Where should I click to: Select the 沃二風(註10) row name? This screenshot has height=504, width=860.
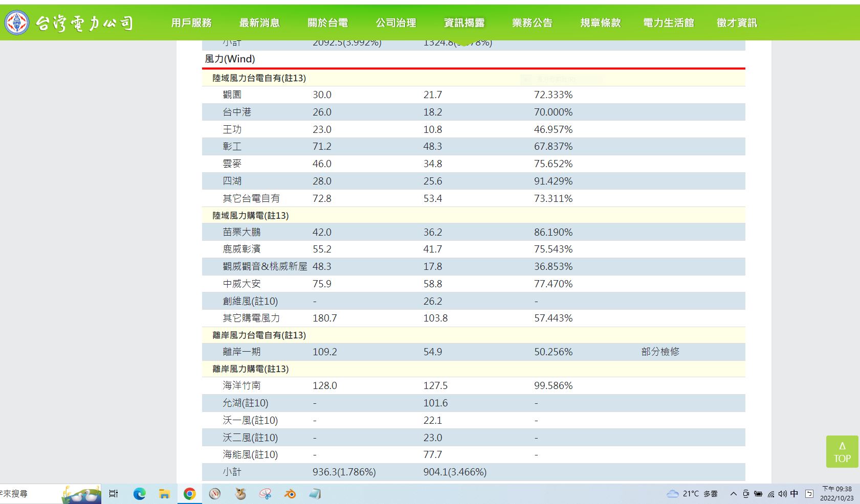tap(250, 438)
